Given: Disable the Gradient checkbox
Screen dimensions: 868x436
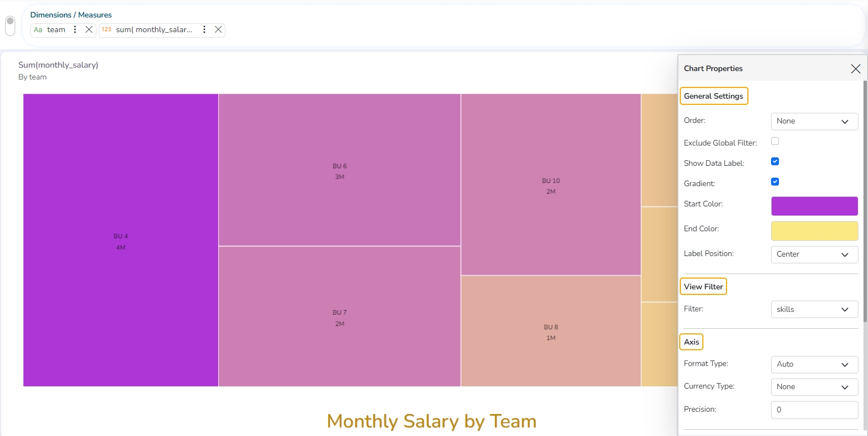Looking at the screenshot, I should click(775, 182).
